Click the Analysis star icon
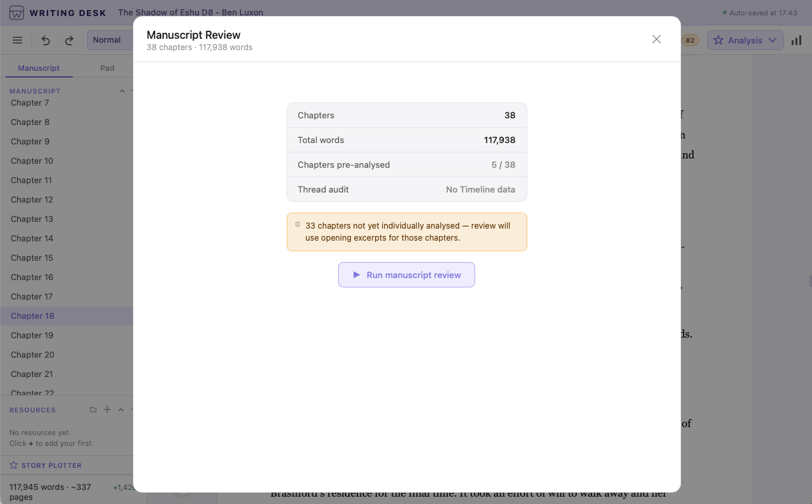Viewport: 812px width, 504px height. (718, 40)
